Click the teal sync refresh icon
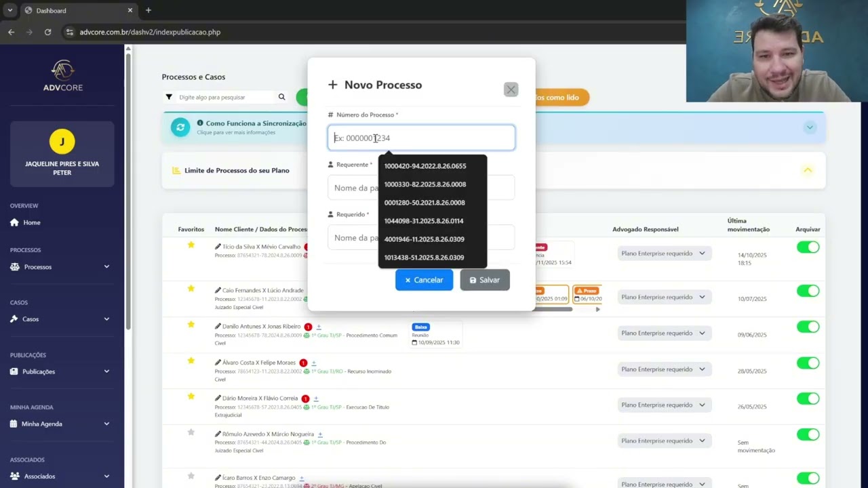The image size is (868, 488). 180,127
